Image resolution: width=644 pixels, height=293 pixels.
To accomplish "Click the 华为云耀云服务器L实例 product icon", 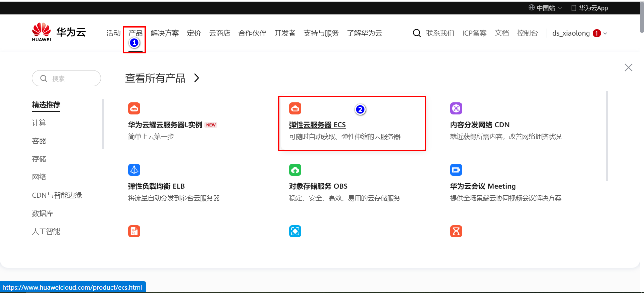I will tap(134, 108).
